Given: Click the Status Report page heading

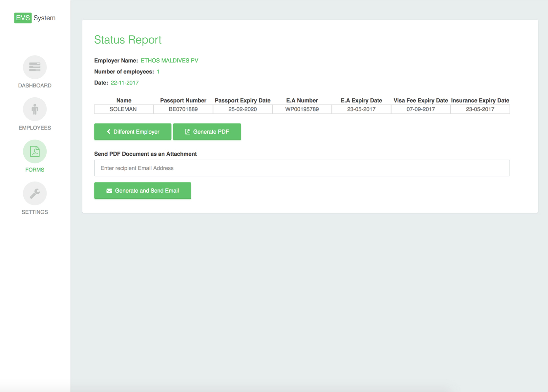Looking at the screenshot, I should (128, 40).
